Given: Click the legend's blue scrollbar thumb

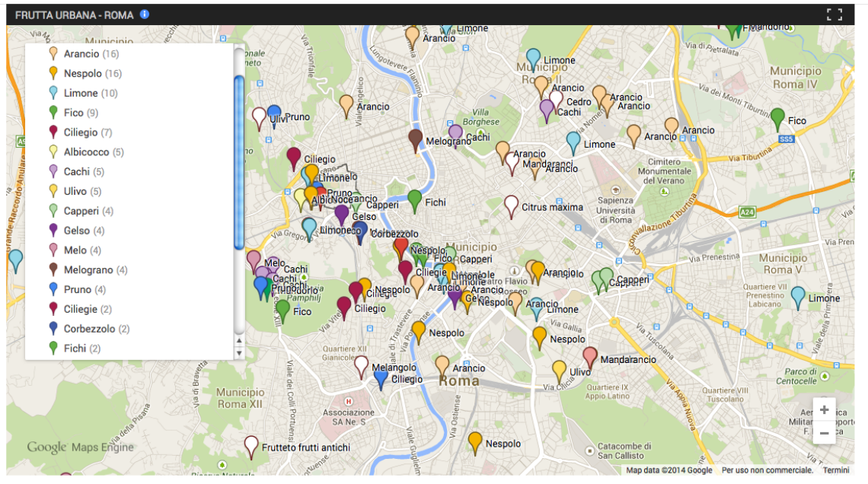Looking at the screenshot, I should coord(238,160).
